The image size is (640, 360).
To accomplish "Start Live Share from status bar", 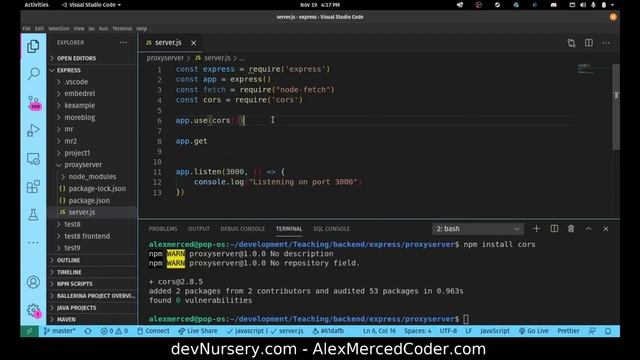I will pyautogui.click(x=198, y=331).
